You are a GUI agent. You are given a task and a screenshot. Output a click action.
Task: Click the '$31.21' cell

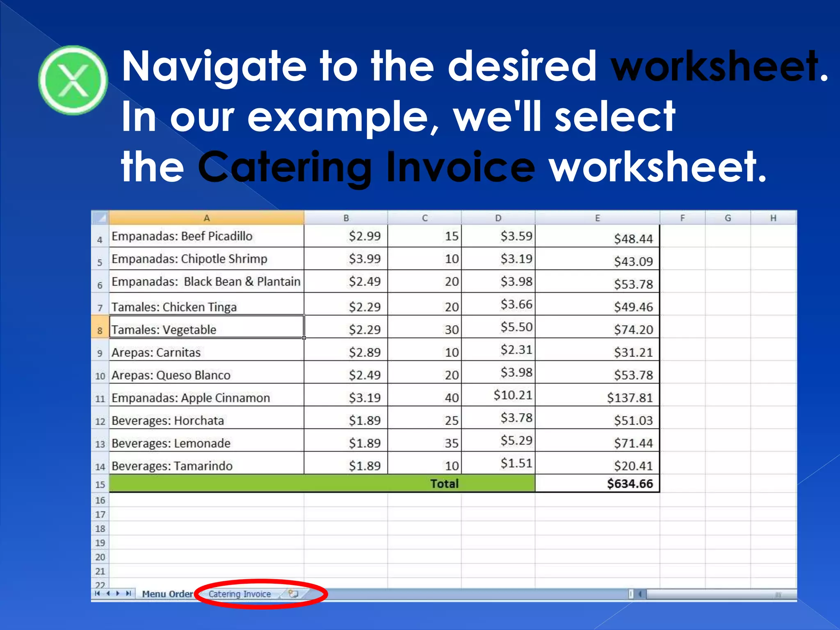[598, 350]
